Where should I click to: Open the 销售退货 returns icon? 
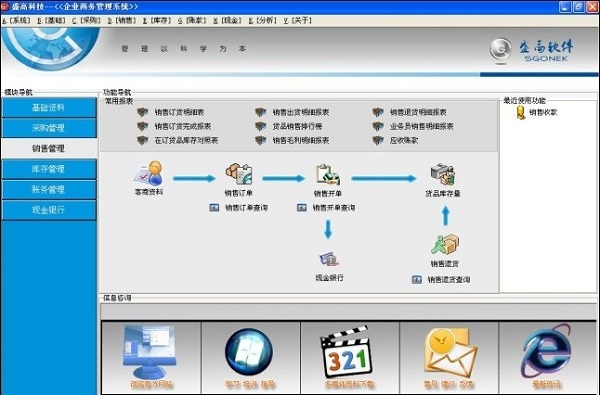445,245
